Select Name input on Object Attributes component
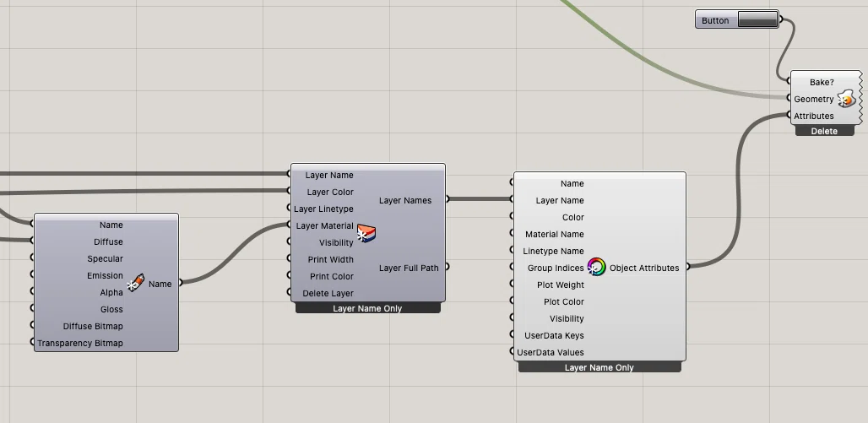The height and width of the screenshot is (423, 868). click(x=572, y=184)
